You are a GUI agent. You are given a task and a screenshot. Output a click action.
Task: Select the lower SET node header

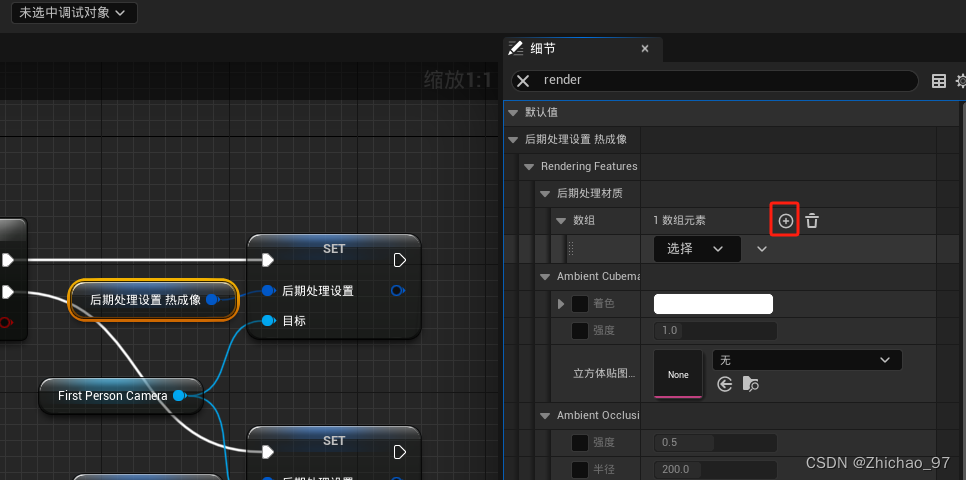point(334,441)
